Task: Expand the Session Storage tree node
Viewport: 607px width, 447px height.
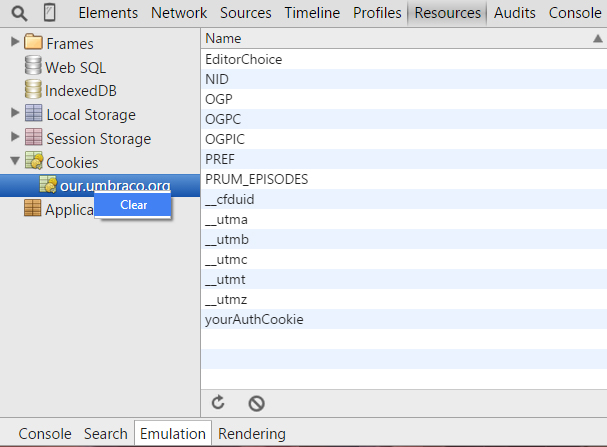Action: click(14, 138)
